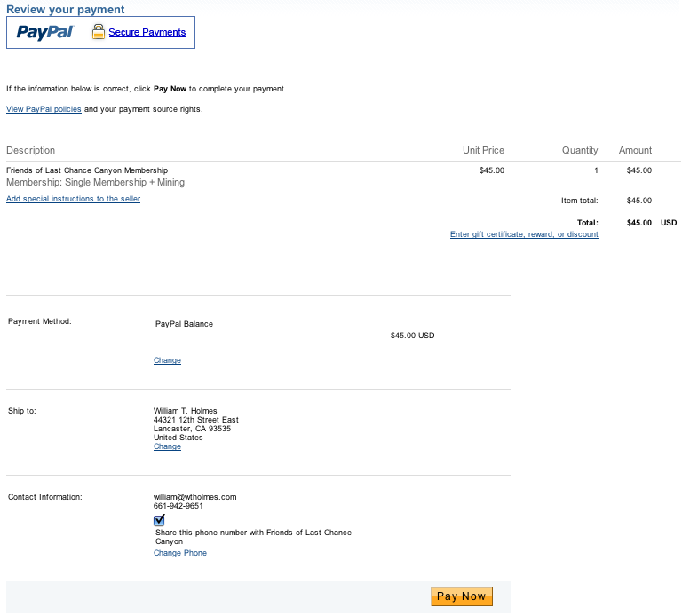This screenshot has width=682, height=616.
Task: Click the Description column header
Action: point(30,150)
